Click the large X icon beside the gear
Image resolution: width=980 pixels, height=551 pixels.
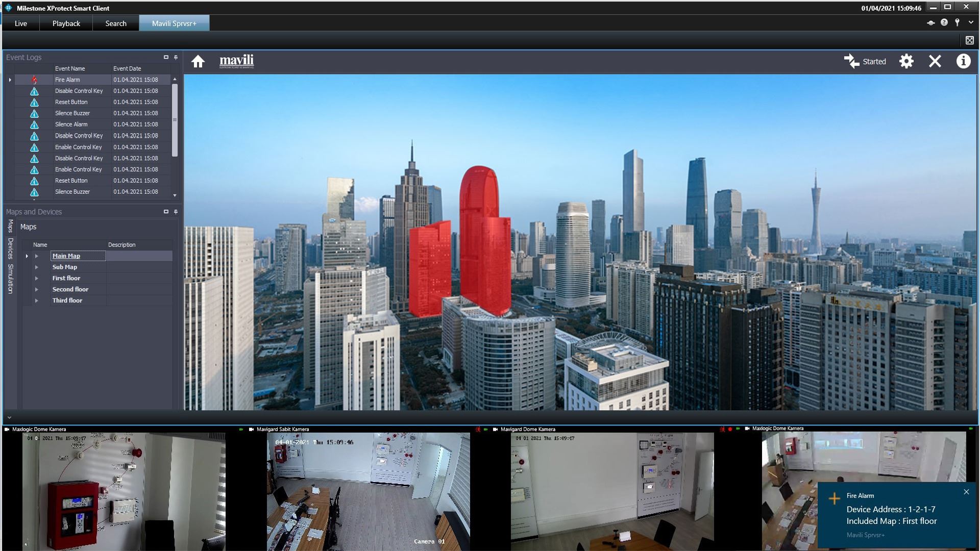click(935, 61)
